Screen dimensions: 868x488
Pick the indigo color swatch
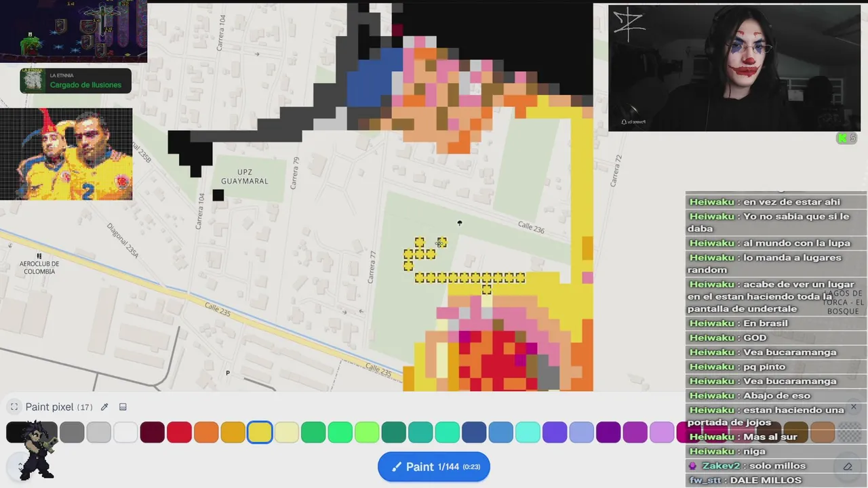(555, 432)
